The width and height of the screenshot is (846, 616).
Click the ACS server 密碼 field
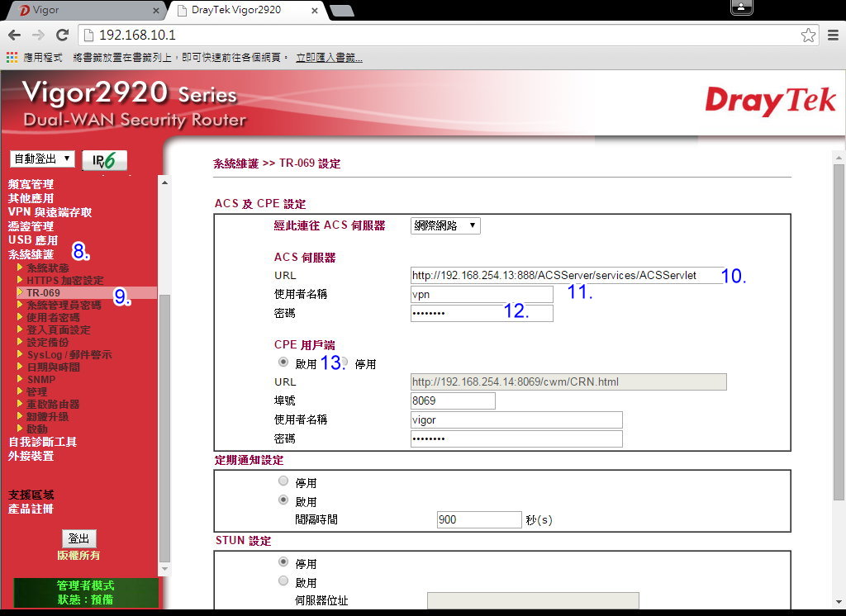point(482,314)
